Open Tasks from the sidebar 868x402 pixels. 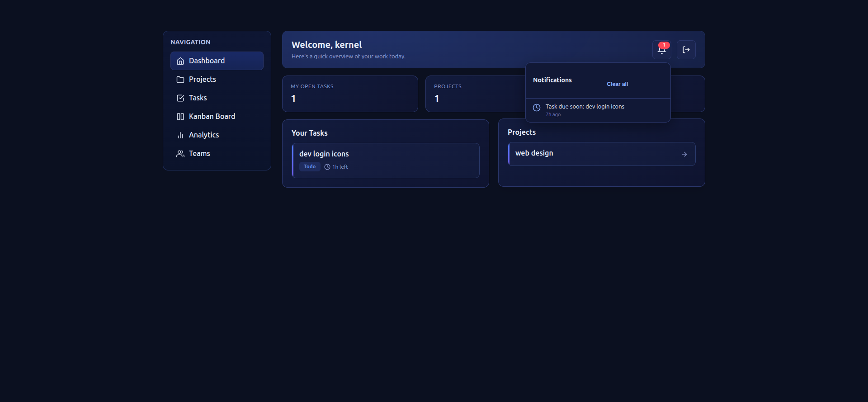coord(217,98)
